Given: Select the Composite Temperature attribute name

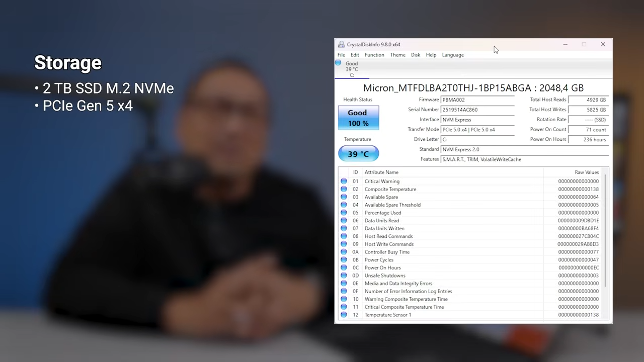Looking at the screenshot, I should pyautogui.click(x=390, y=189).
